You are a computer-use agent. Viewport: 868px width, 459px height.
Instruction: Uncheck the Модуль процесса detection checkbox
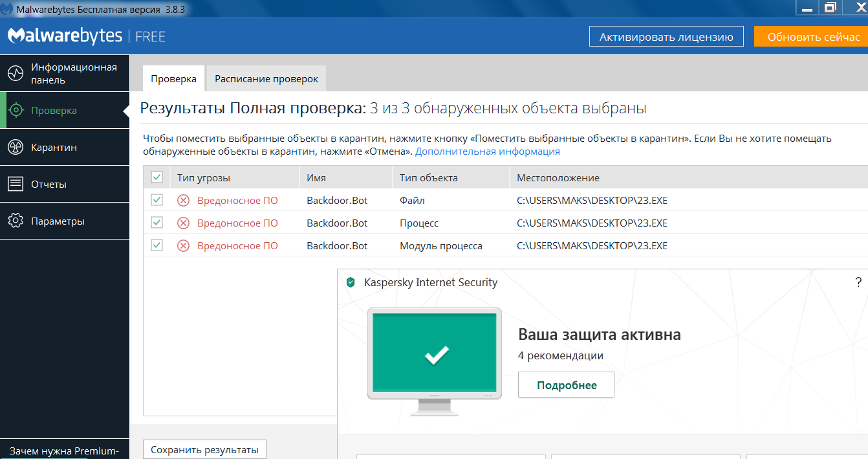[x=157, y=245]
